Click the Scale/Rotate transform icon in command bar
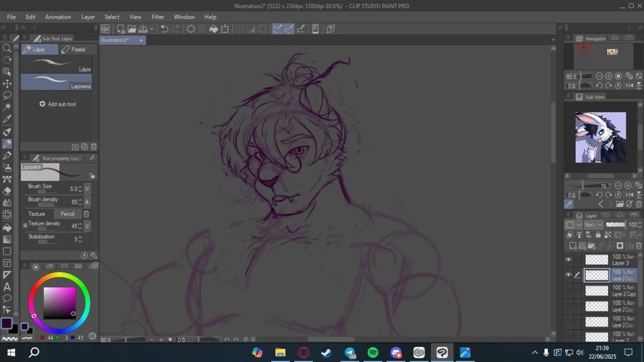644x362 pixels. (x=225, y=29)
